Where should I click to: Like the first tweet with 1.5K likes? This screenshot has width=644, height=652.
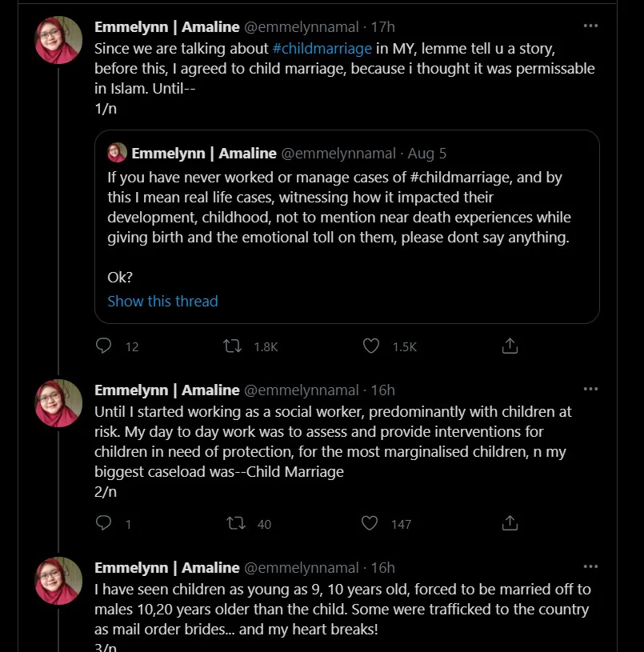point(371,346)
